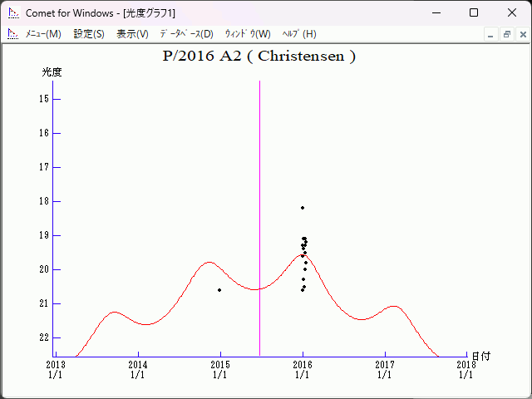Click the 光度 magnitude axis label

pos(52,72)
